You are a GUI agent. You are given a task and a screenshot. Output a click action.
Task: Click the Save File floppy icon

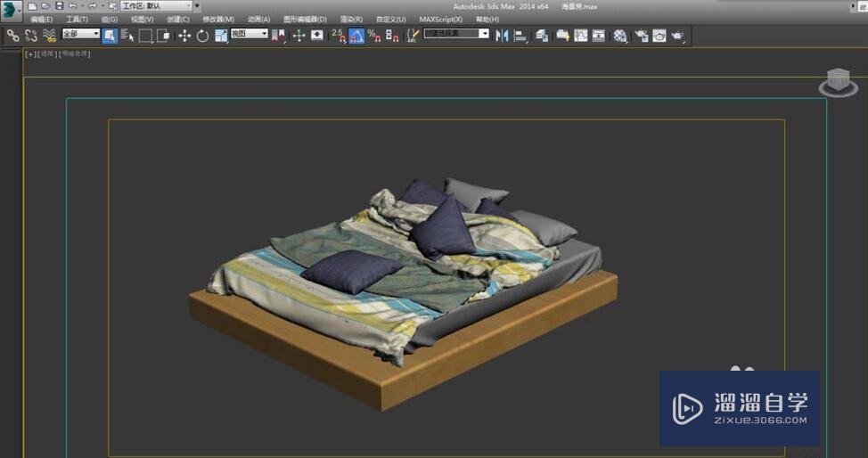[59, 6]
